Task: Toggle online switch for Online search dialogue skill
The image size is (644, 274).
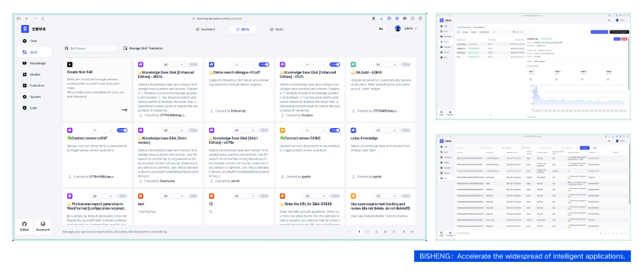Action: 263,64
